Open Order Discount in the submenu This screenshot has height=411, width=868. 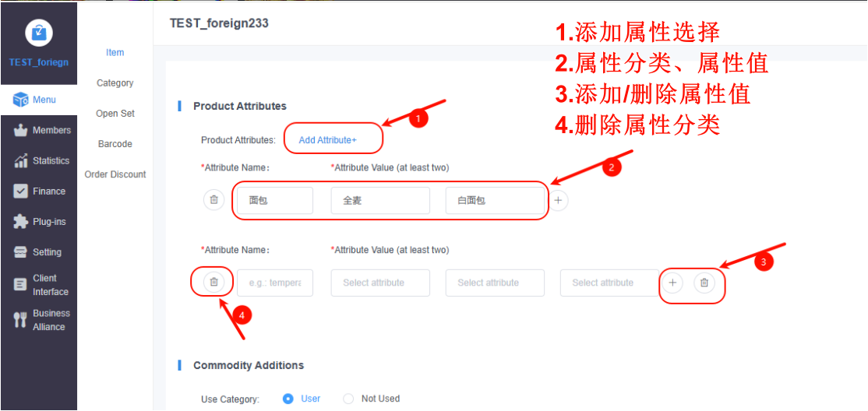[115, 174]
